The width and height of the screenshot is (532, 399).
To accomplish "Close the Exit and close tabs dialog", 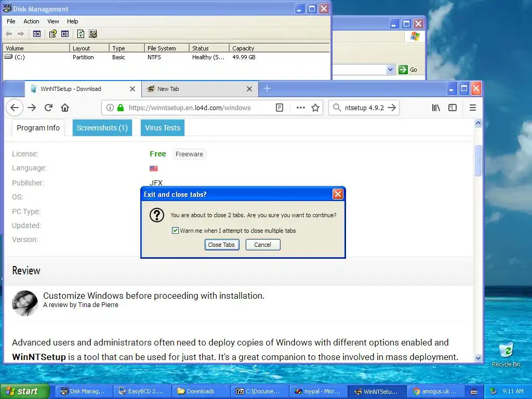I will coord(338,194).
